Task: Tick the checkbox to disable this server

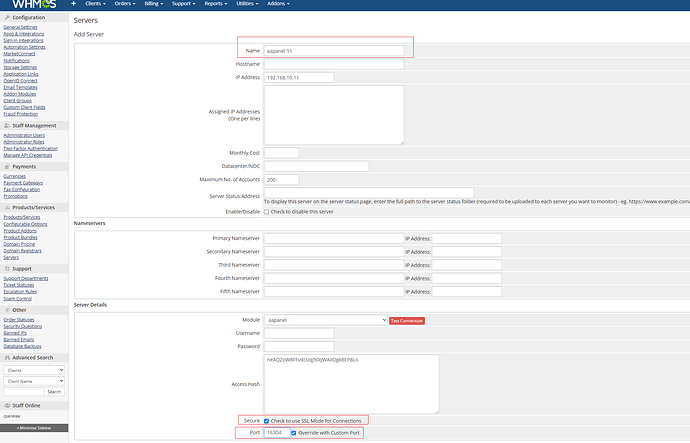Action: [x=269, y=211]
